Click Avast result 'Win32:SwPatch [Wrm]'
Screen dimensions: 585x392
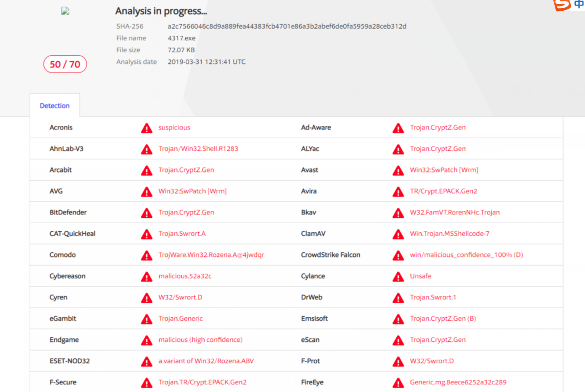coord(444,170)
